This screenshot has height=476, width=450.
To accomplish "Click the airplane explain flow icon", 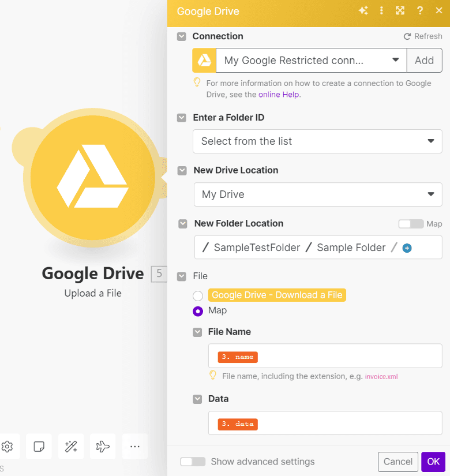I will (x=103, y=446).
